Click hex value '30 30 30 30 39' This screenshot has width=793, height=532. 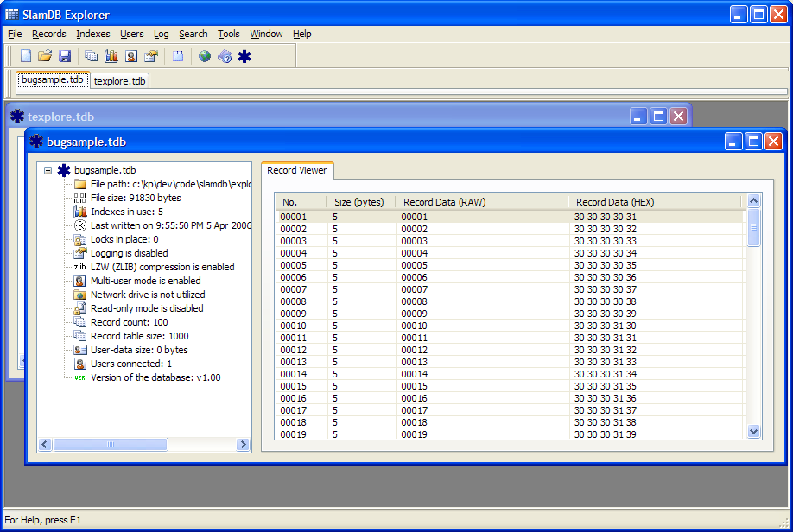pyautogui.click(x=606, y=313)
